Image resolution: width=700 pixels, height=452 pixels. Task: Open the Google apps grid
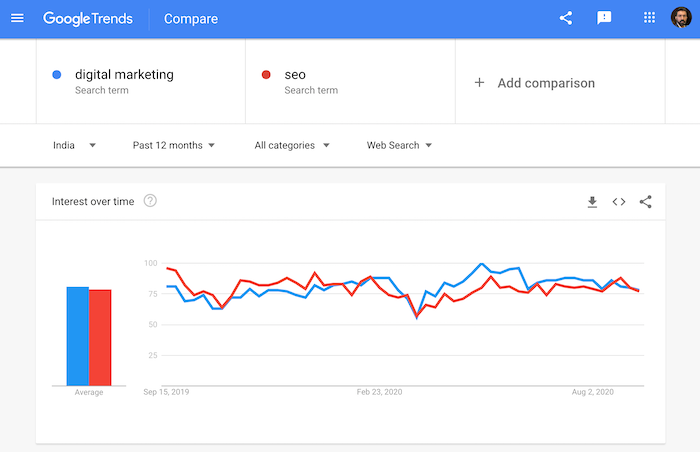649,18
